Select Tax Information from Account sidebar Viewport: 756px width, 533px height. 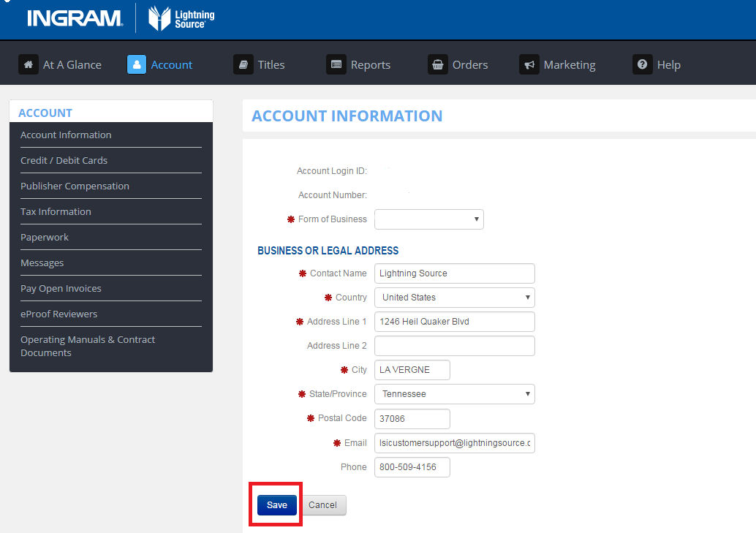56,211
